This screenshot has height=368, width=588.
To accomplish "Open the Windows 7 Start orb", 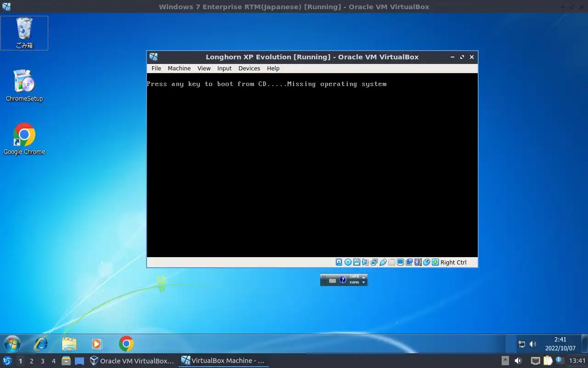I will pyautogui.click(x=12, y=344).
